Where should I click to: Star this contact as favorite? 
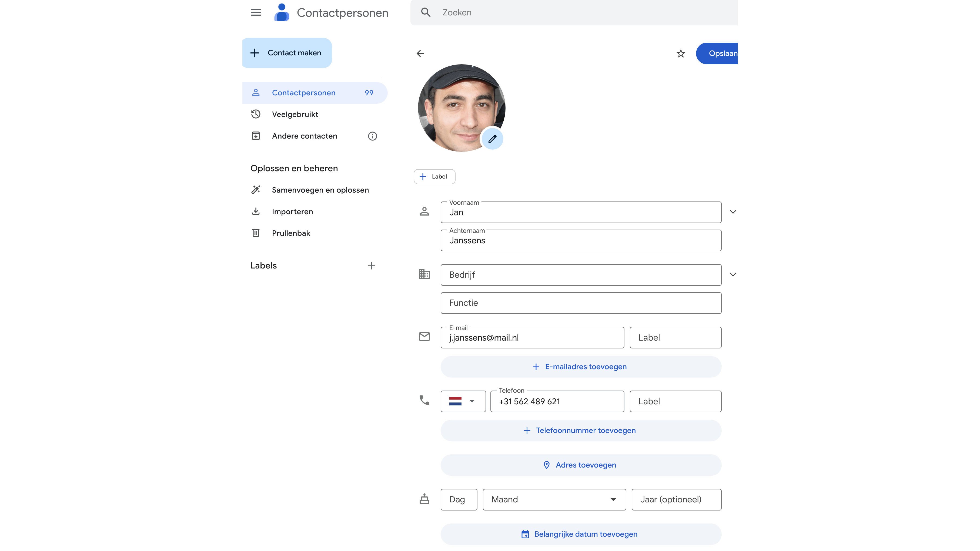point(681,54)
